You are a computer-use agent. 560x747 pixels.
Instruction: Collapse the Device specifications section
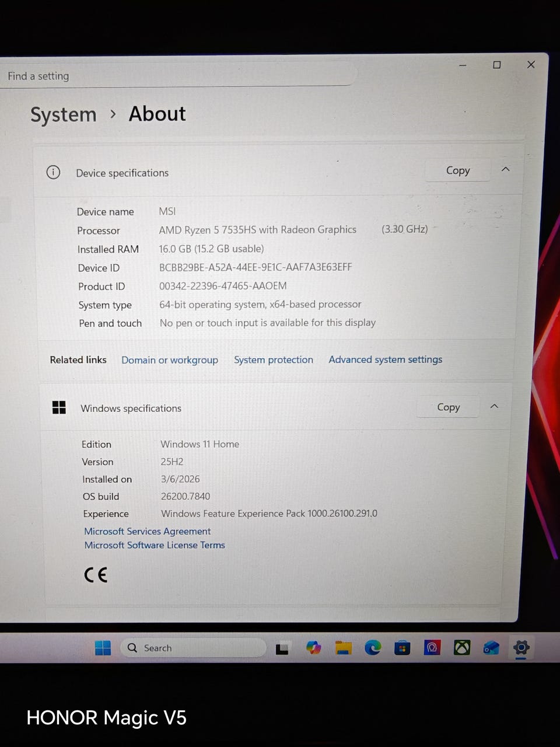pos(506,169)
